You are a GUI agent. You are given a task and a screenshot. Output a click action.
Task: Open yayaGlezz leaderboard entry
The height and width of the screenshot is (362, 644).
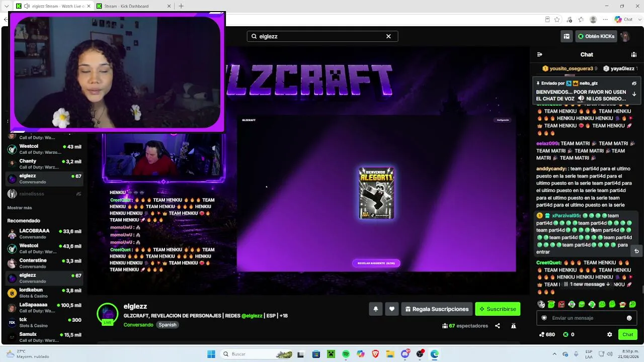click(620, 68)
